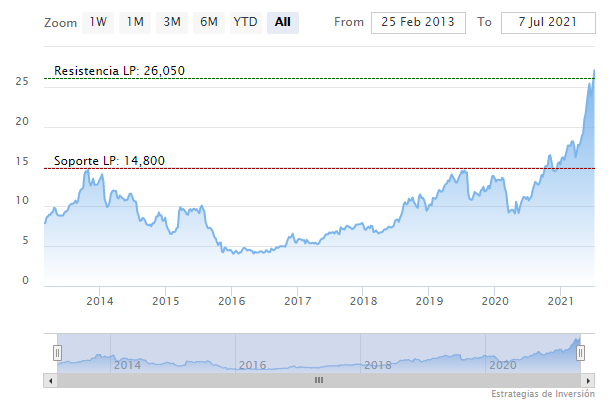Select the 1W zoom range

98,21
